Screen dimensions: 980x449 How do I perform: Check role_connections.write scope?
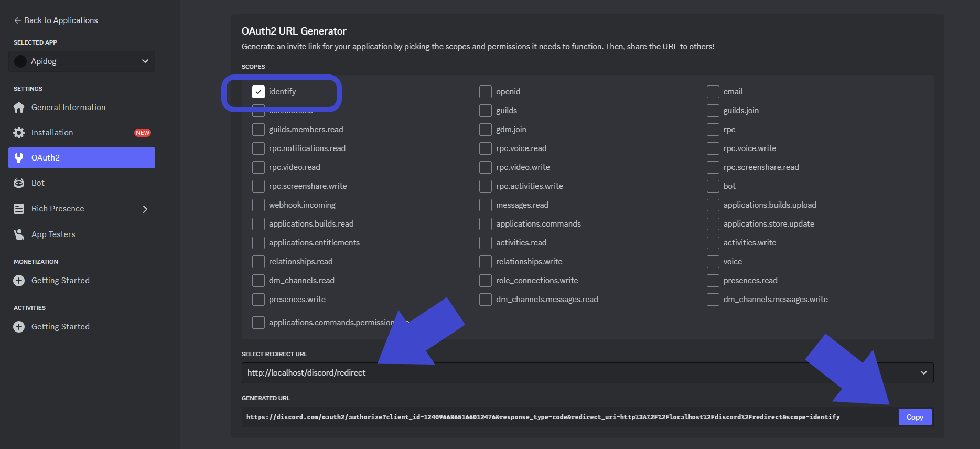[x=486, y=281]
